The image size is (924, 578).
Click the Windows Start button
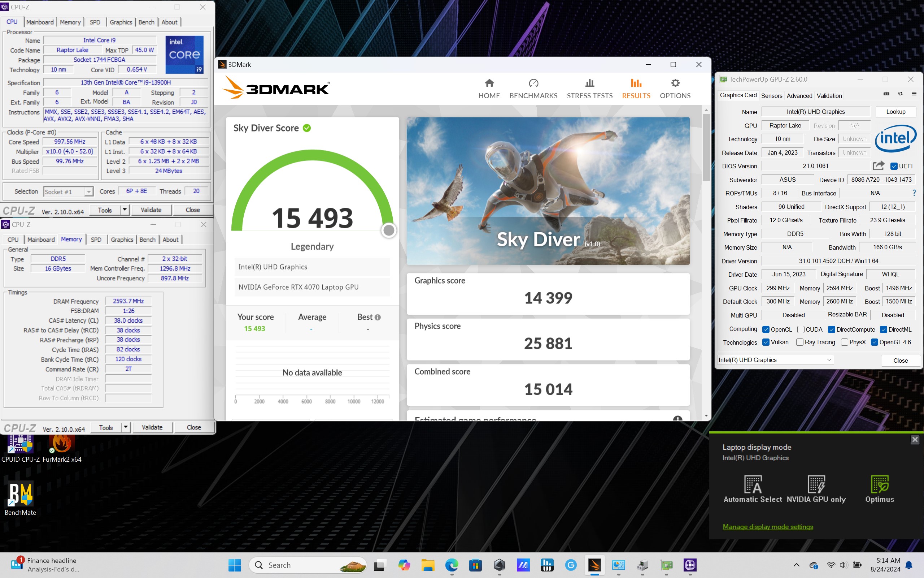[235, 565]
